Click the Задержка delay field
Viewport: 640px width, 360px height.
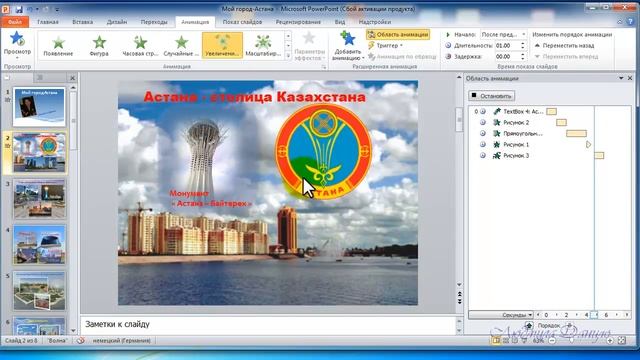pyautogui.click(x=507, y=57)
